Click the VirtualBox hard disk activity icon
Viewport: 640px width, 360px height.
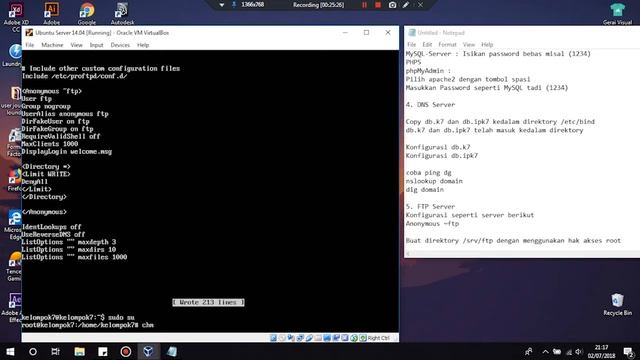click(273, 338)
